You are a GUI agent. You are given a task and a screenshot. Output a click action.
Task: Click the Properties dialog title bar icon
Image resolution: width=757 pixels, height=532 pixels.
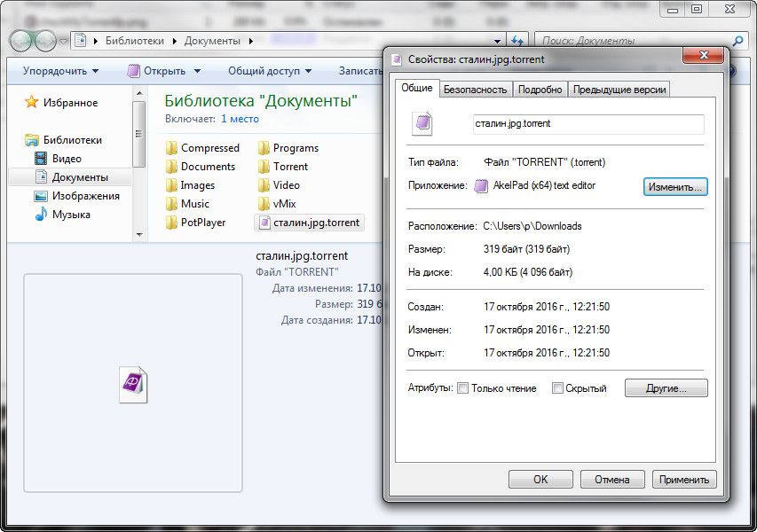pyautogui.click(x=397, y=59)
